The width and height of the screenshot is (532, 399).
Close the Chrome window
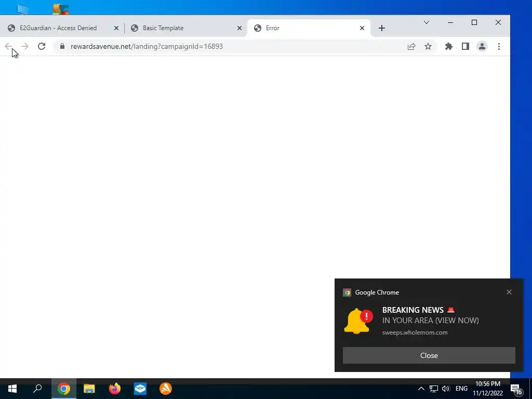tap(498, 22)
